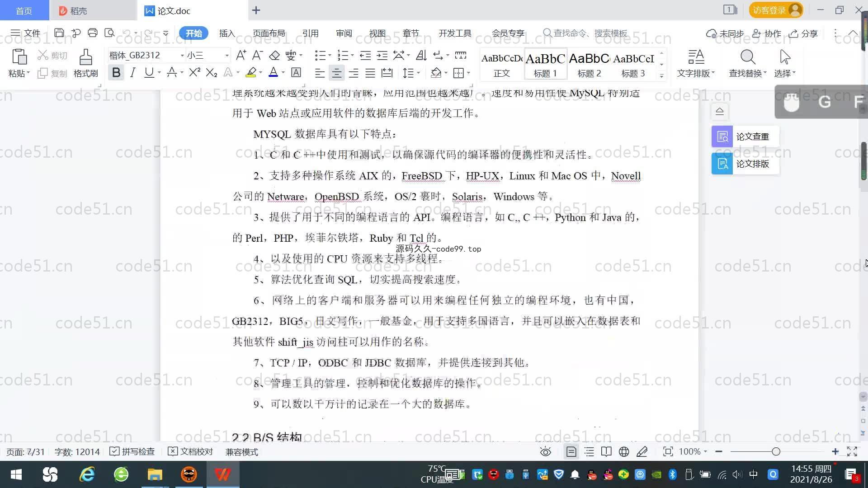This screenshot has width=868, height=488.
Task: Click the zoom slider handle
Action: 776,451
